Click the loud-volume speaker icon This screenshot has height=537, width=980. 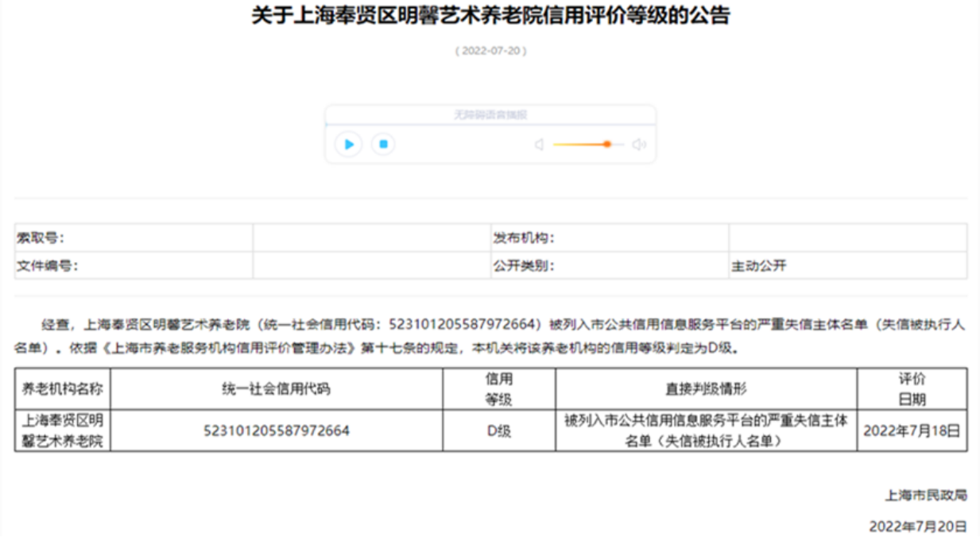pos(640,145)
